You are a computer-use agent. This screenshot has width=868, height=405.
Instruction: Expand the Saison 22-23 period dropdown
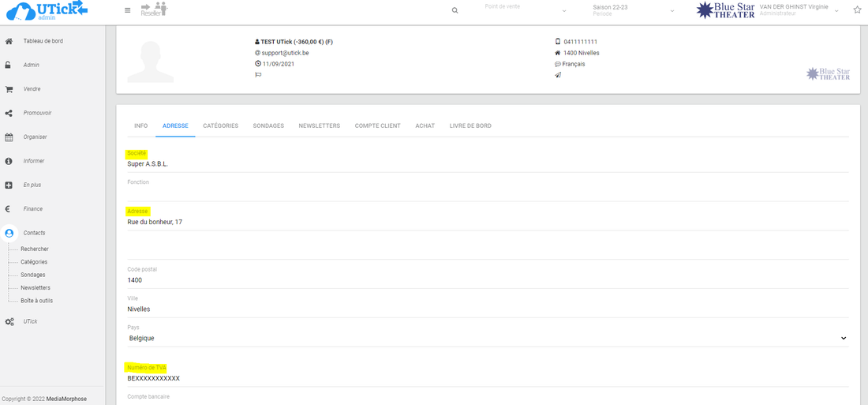pos(633,10)
